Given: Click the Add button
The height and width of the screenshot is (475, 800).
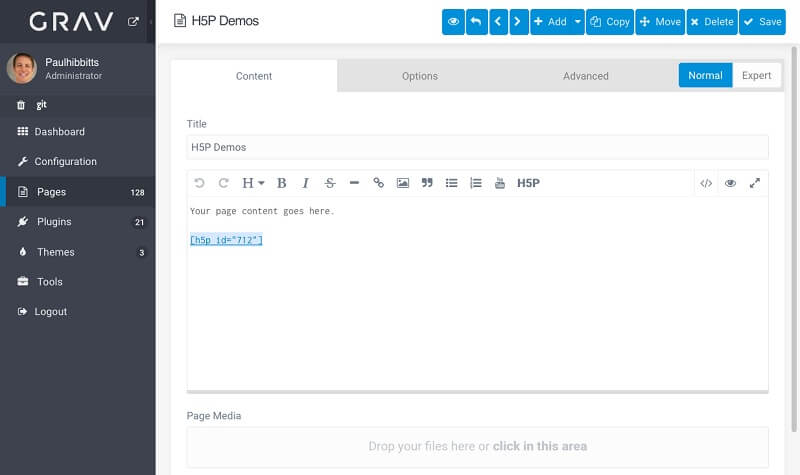Looking at the screenshot, I should tap(551, 22).
